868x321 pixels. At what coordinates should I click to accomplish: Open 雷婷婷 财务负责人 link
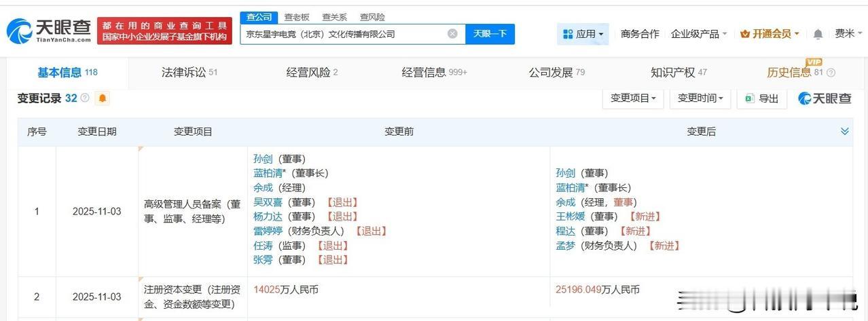coord(268,231)
